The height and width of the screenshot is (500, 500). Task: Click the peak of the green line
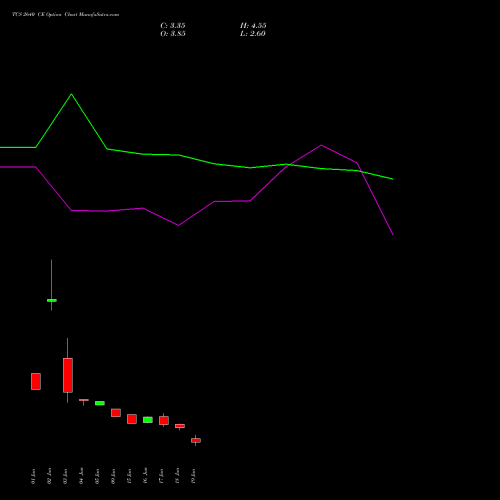click(71, 94)
